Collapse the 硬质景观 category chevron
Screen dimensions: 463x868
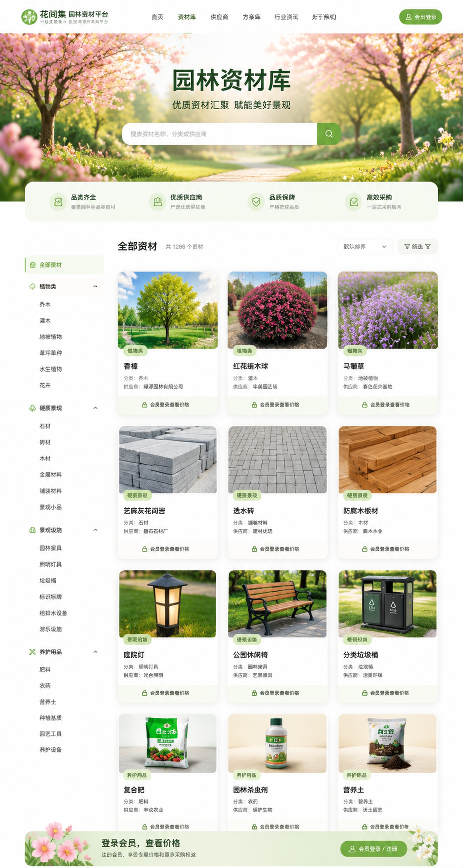pos(95,408)
